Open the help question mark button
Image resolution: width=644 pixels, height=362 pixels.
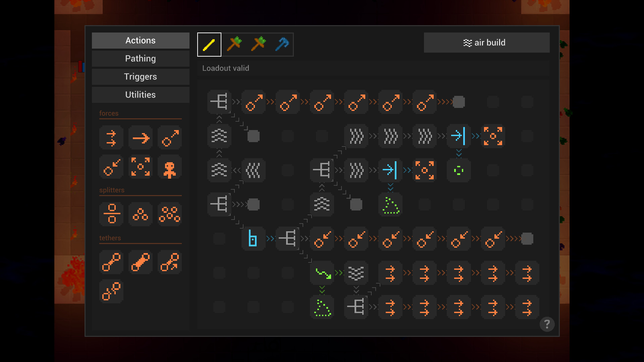coord(547,324)
